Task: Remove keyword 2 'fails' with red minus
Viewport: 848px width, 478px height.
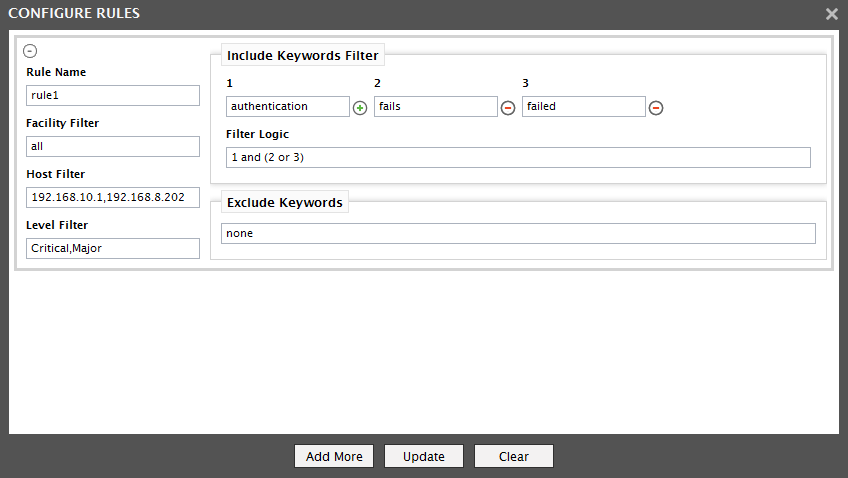Action: pos(508,108)
